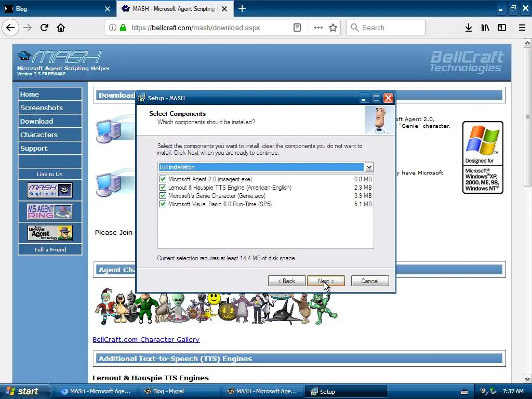This screenshot has height=399, width=532.
Task: Click the page scrollbar up arrow
Action: [527, 43]
